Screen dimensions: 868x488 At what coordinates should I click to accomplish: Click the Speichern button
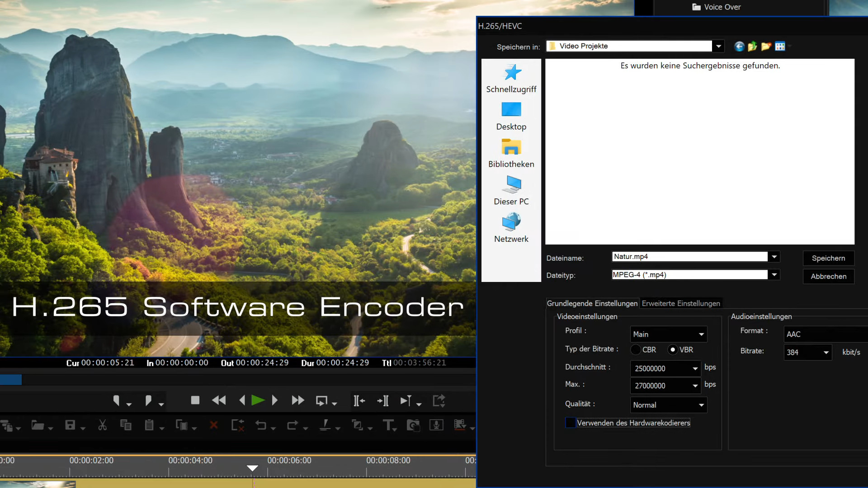coord(828,258)
